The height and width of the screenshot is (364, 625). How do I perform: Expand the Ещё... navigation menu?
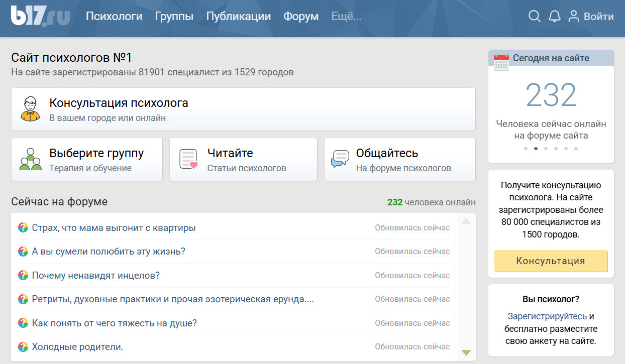pyautogui.click(x=346, y=17)
